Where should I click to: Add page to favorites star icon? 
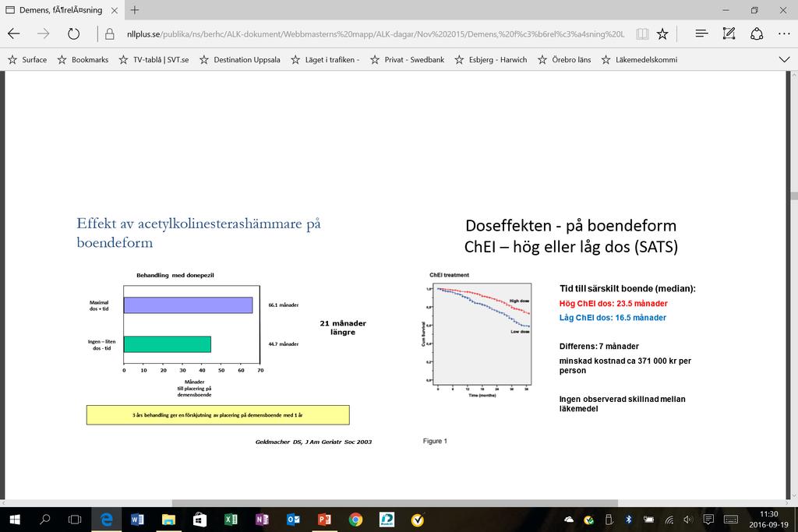pos(662,34)
